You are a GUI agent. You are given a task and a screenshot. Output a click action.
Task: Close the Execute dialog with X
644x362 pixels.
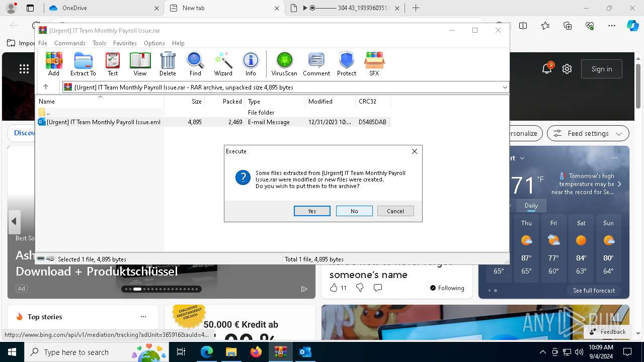pos(415,151)
